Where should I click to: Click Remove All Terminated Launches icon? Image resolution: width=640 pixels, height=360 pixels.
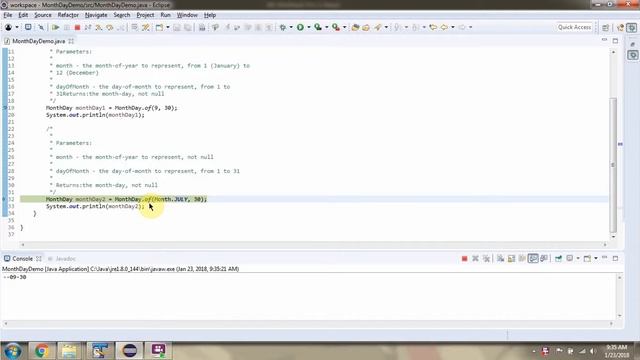[486, 259]
